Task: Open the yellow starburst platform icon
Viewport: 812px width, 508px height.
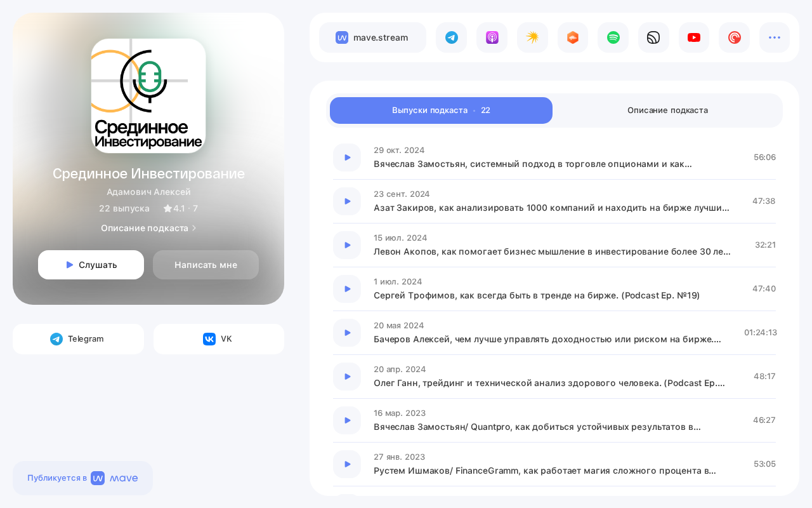Action: (532, 37)
